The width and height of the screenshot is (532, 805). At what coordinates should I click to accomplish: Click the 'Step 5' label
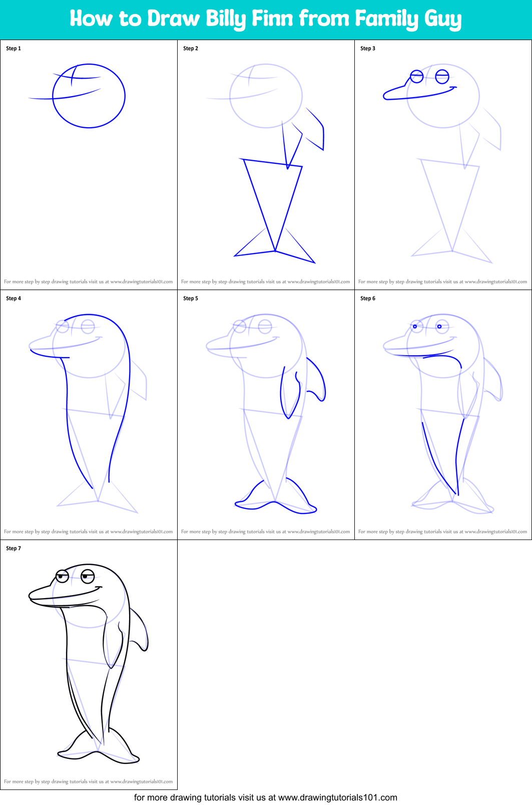click(191, 299)
